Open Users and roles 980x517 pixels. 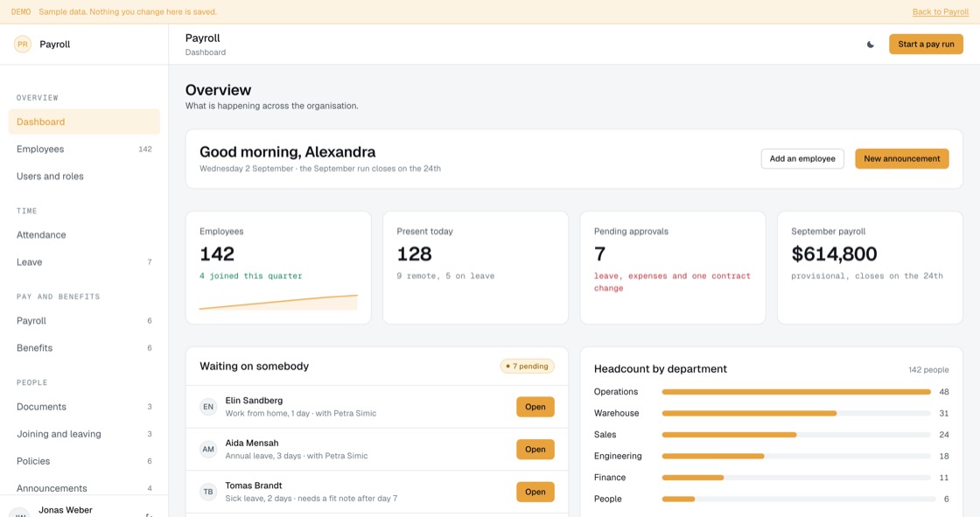pos(84,177)
